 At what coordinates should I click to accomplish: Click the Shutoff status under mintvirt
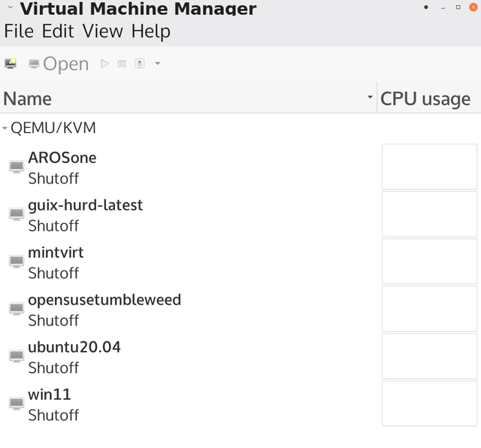pos(53,274)
